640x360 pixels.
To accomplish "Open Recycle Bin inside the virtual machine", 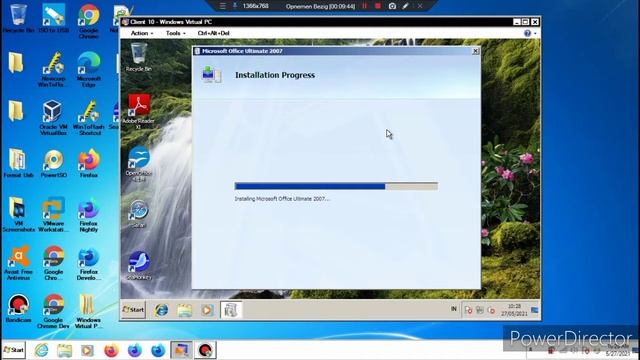I will 139,57.
